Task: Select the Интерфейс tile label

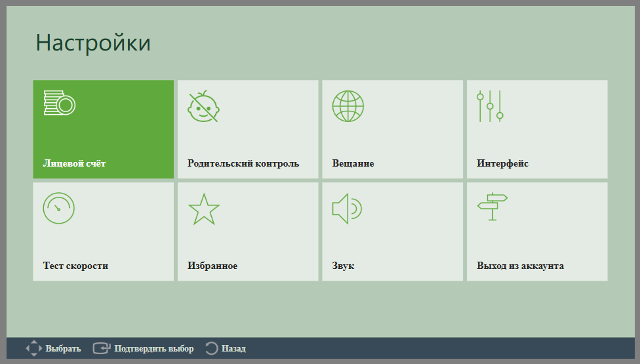Action: pyautogui.click(x=502, y=164)
